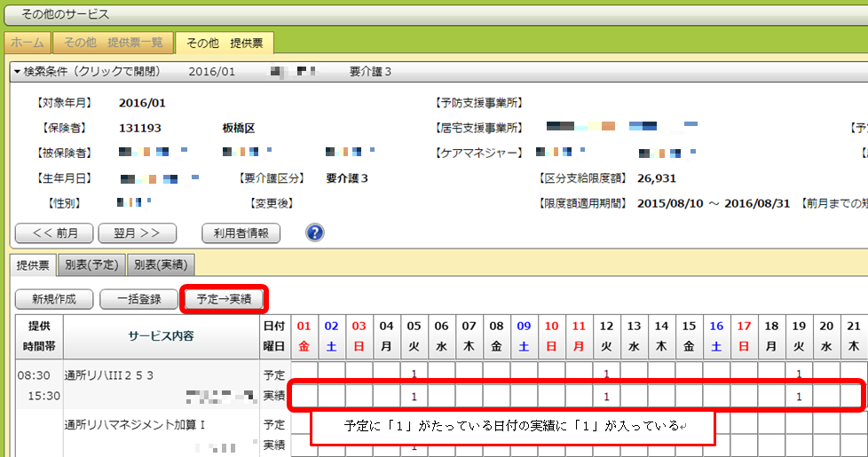Screen dimensions: 868x457
Task: Click the 一括登録 bulk register button
Action: pyautogui.click(x=138, y=299)
